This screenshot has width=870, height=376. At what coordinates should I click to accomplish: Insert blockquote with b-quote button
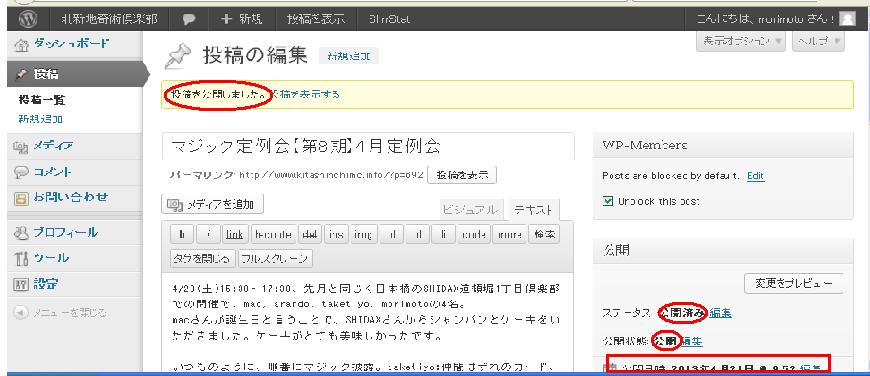(273, 235)
